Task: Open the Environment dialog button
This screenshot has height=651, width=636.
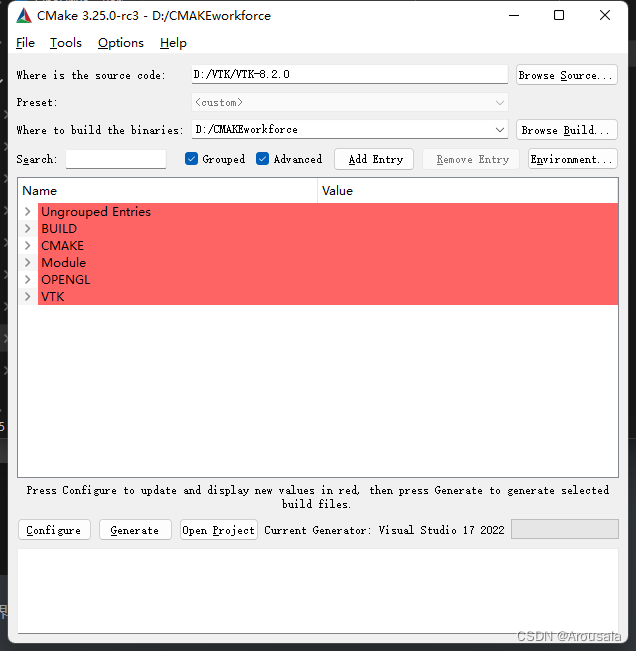Action: pyautogui.click(x=572, y=159)
